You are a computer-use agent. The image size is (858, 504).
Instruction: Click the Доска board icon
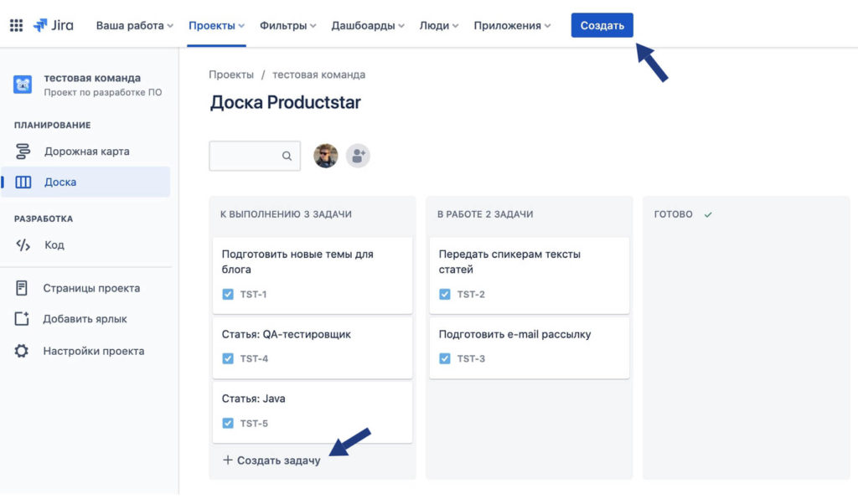tap(23, 182)
